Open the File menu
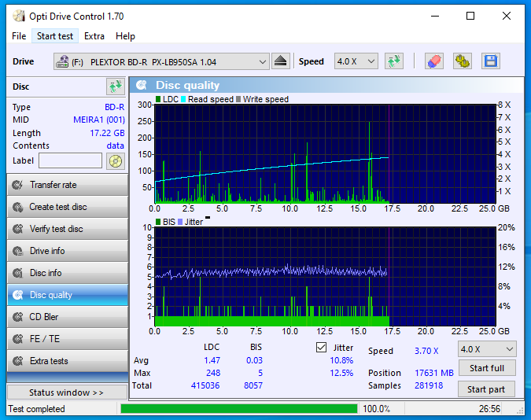The image size is (531, 420). 19,36
